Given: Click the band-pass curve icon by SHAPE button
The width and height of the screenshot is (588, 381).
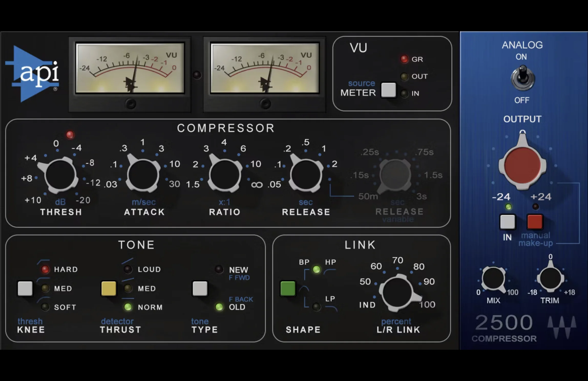Looking at the screenshot, I should (304, 289).
